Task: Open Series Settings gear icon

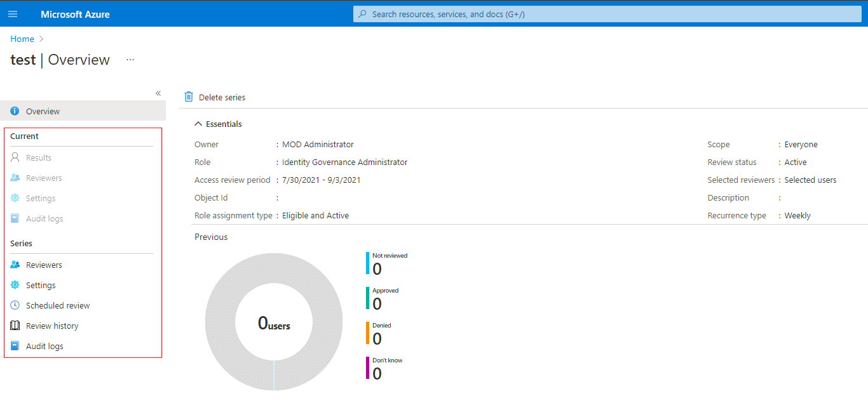Action: (x=15, y=285)
